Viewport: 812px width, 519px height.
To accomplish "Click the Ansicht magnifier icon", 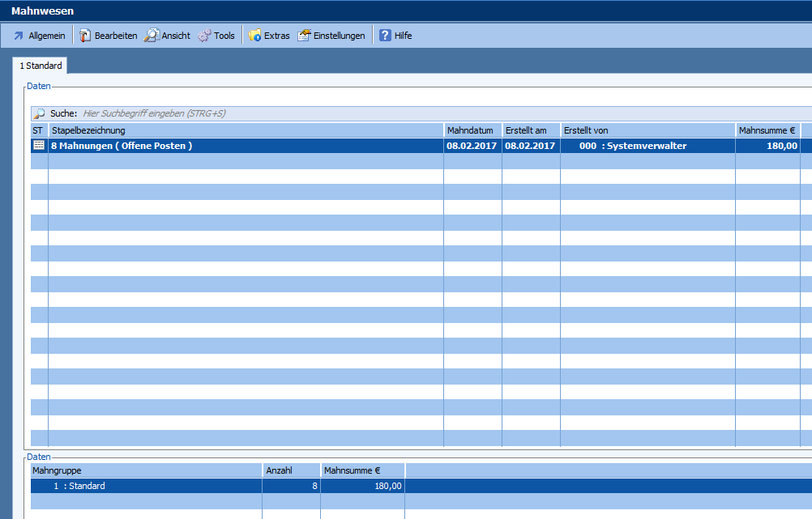I will coord(152,36).
